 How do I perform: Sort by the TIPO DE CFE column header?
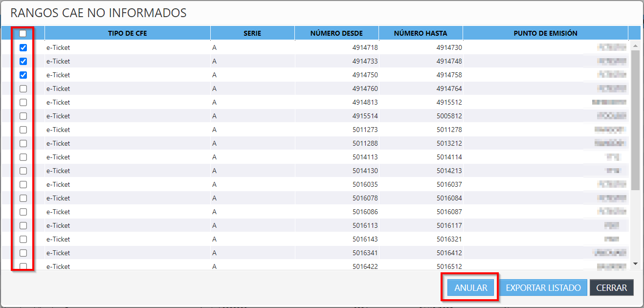pos(128,33)
